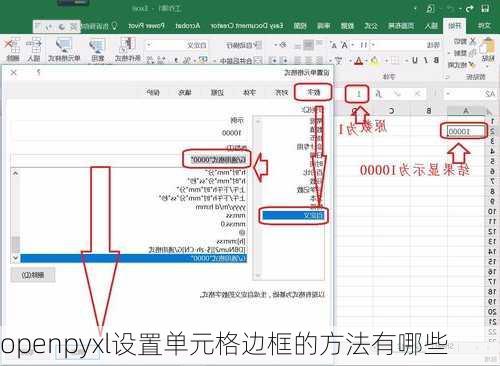The width and height of the screenshot is (500, 366).
Task: Open the Underline style dropdown arrow
Action: pos(407,61)
